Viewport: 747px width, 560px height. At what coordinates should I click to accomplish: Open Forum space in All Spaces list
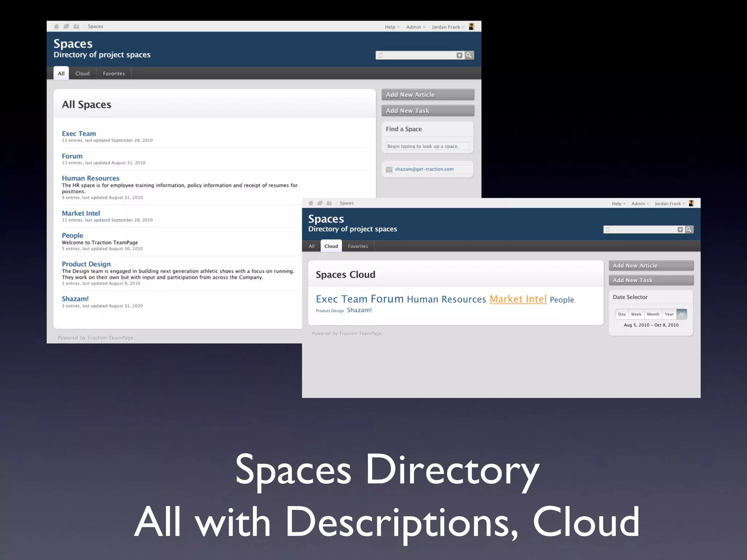[x=72, y=156]
